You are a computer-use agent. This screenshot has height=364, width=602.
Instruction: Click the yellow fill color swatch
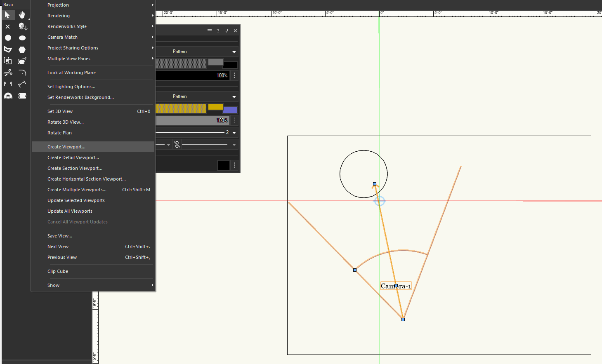[215, 106]
